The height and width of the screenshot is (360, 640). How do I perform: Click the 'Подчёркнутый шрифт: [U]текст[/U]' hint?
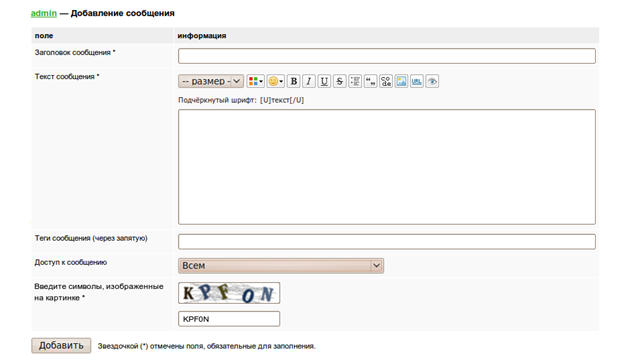tap(241, 100)
